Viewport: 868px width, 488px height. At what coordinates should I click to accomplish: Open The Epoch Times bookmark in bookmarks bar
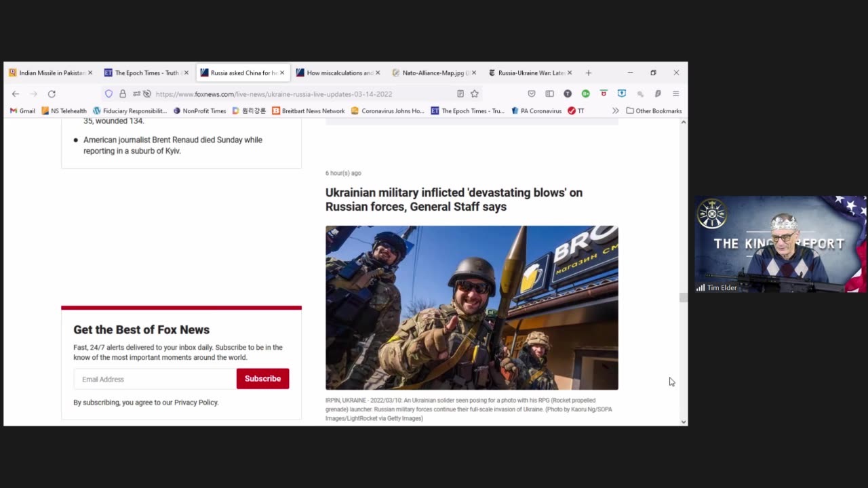[468, 111]
